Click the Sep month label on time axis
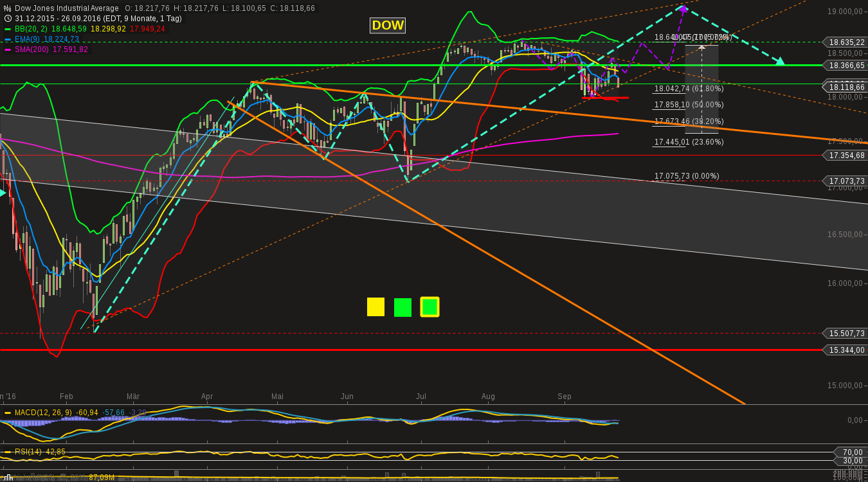Image resolution: width=868 pixels, height=482 pixels. click(565, 397)
